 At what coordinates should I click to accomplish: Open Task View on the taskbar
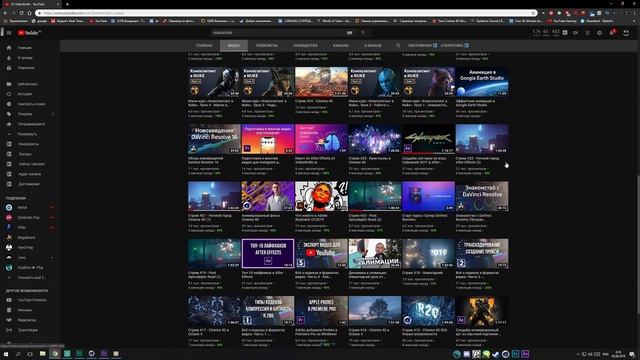(30, 354)
